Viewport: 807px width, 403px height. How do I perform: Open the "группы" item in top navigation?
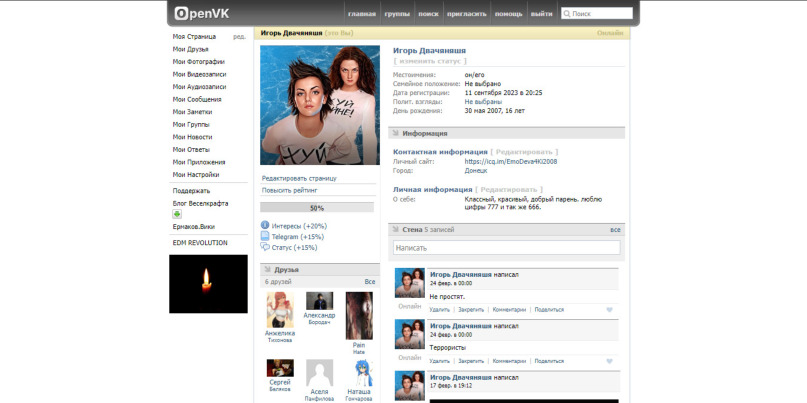[x=396, y=15]
